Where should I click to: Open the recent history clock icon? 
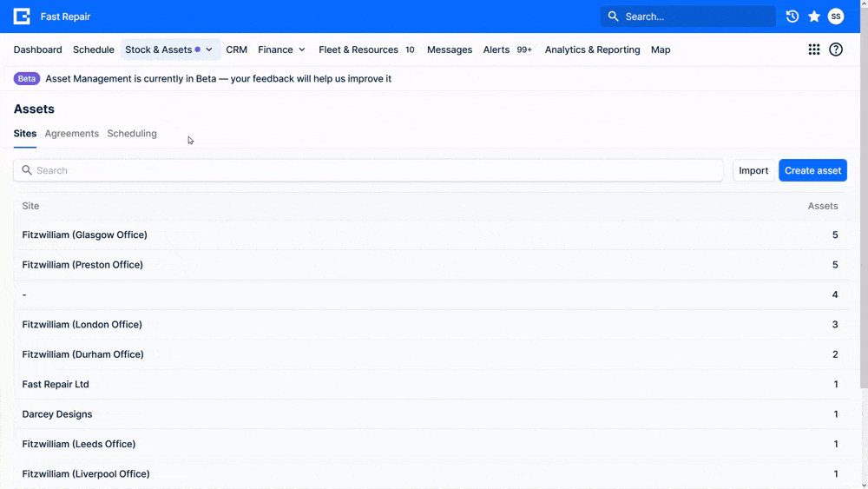tap(792, 17)
